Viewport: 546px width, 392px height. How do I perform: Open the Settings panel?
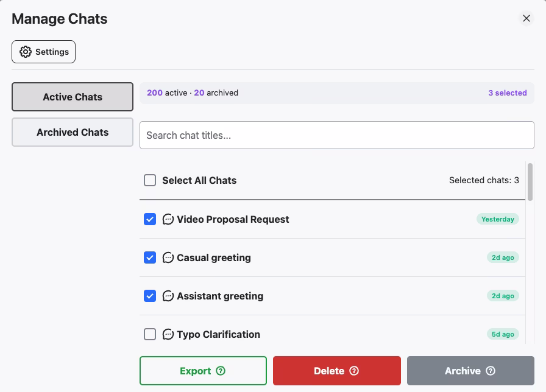point(43,52)
